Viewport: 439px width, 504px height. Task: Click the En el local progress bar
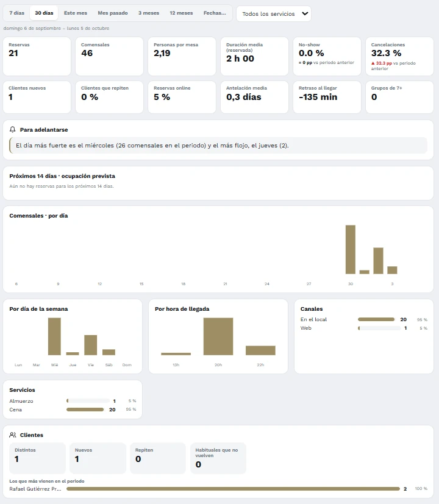[376, 319]
